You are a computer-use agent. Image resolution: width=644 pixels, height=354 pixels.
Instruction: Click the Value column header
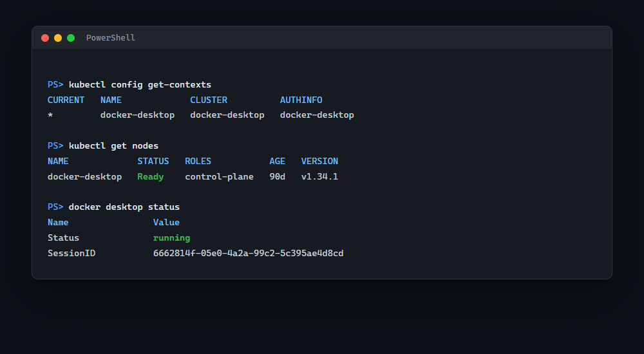tap(166, 222)
